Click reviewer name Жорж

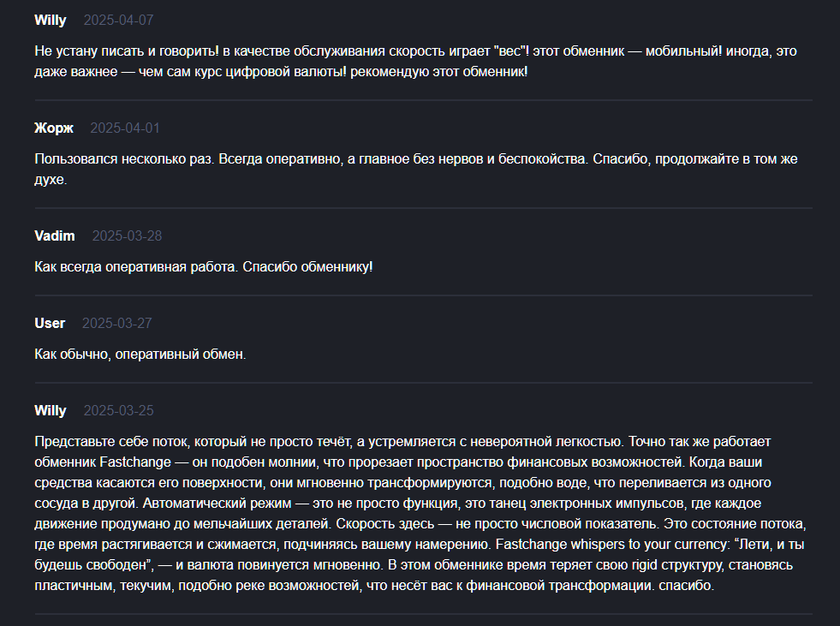point(54,128)
